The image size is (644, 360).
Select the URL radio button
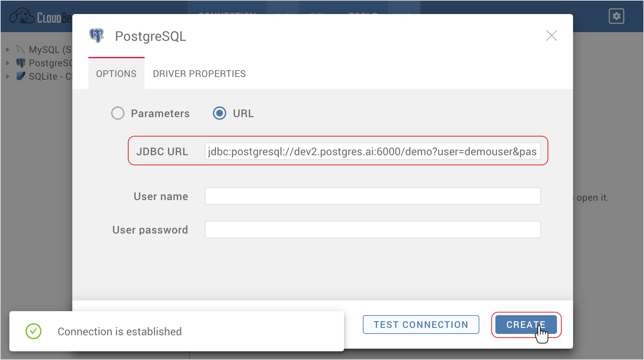220,113
